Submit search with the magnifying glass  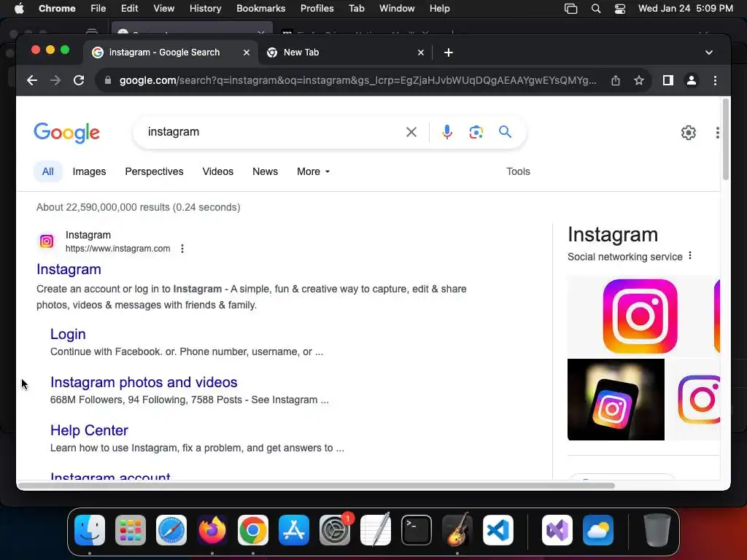point(505,132)
